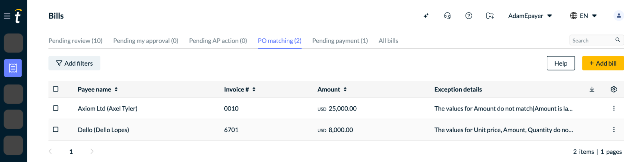Image resolution: width=644 pixels, height=162 pixels.
Task: Open the headset support icon
Action: pyautogui.click(x=447, y=16)
